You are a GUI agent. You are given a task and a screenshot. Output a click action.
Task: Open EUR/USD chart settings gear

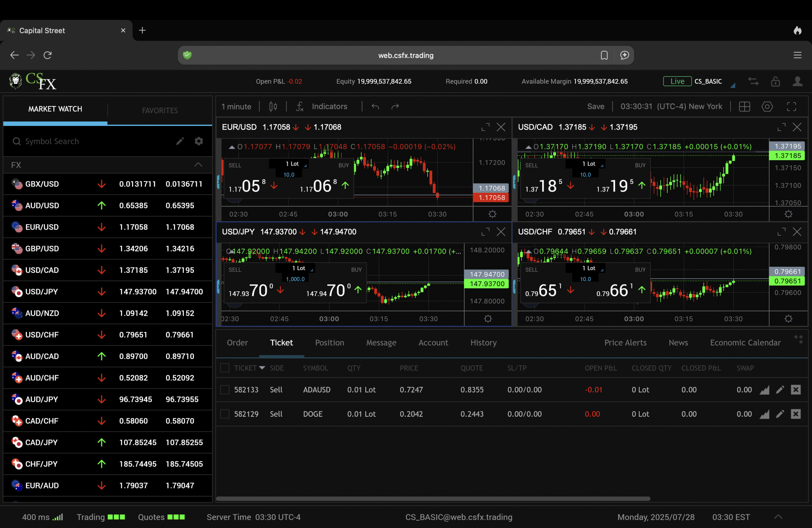click(x=492, y=214)
